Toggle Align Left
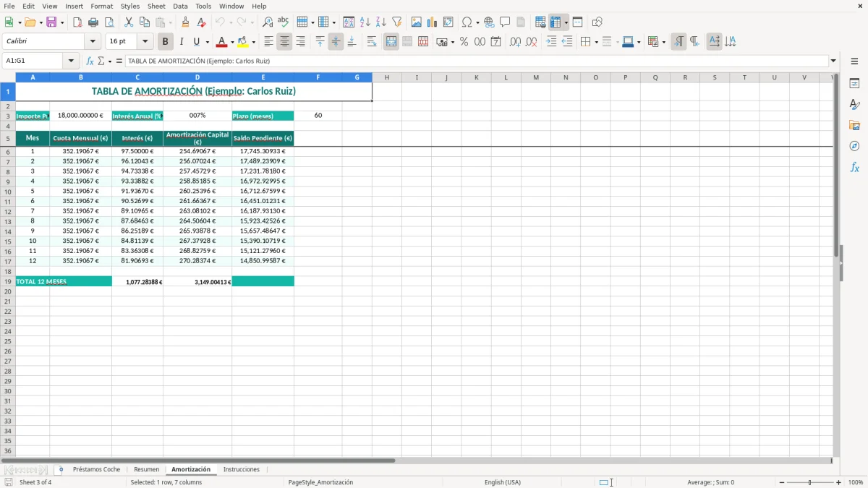 [x=268, y=42]
